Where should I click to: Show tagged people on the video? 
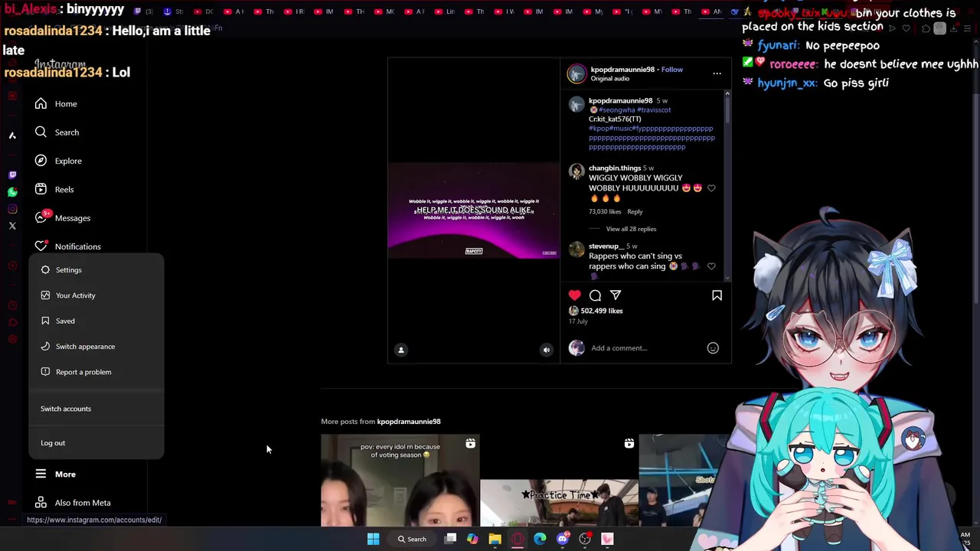400,350
